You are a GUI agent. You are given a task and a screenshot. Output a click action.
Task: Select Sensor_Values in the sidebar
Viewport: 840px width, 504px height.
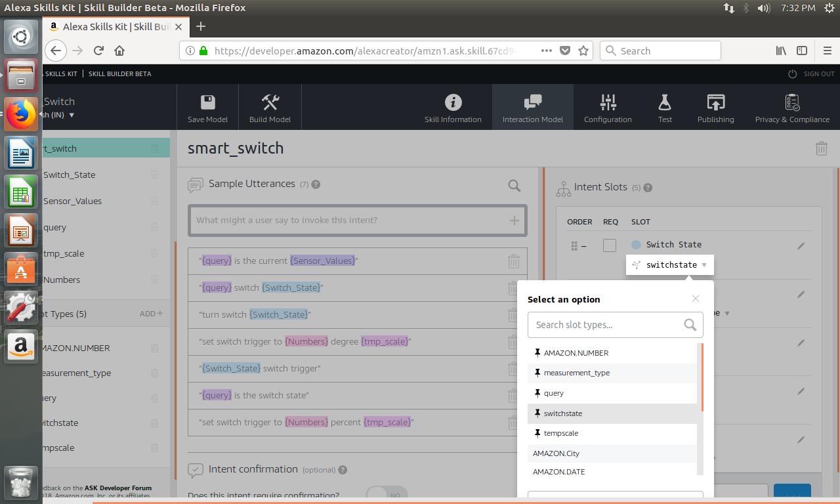point(72,201)
